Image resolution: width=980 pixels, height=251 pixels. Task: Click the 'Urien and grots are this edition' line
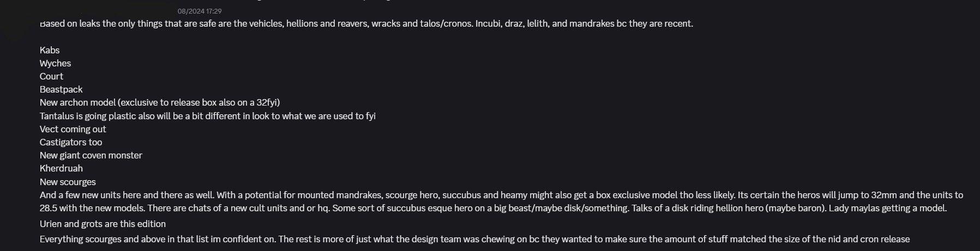pyautogui.click(x=103, y=224)
